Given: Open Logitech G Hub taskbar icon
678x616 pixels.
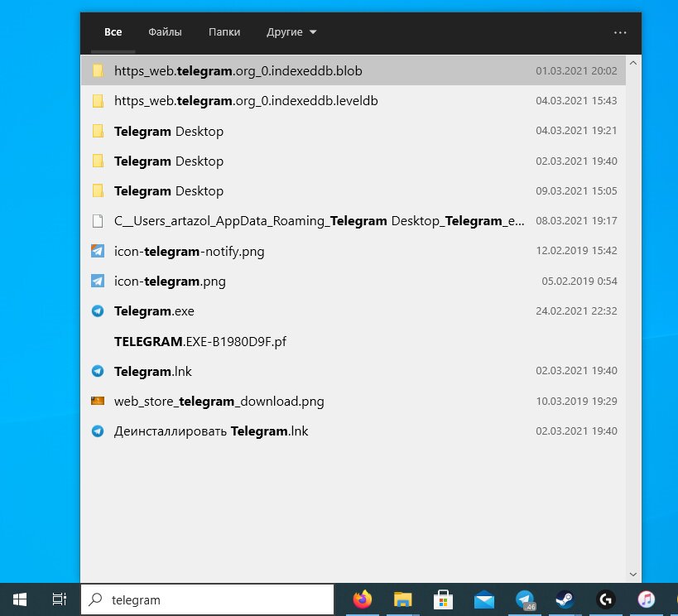Looking at the screenshot, I should (x=605, y=599).
